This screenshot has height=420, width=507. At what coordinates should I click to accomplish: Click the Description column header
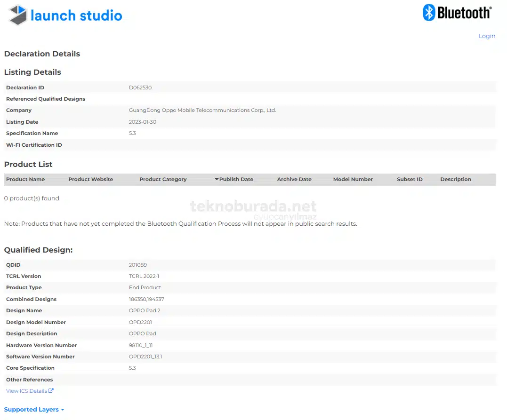tap(455, 179)
